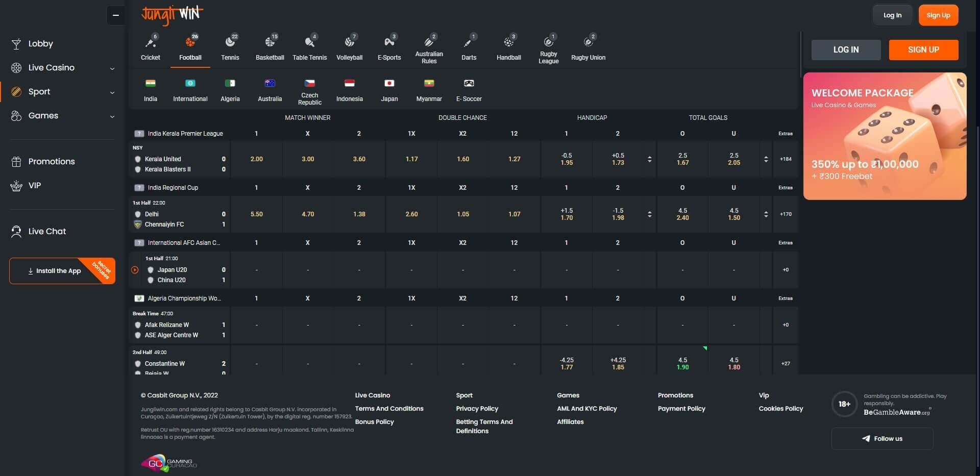Adjust Kerala United handicap line stepper

coord(649,159)
